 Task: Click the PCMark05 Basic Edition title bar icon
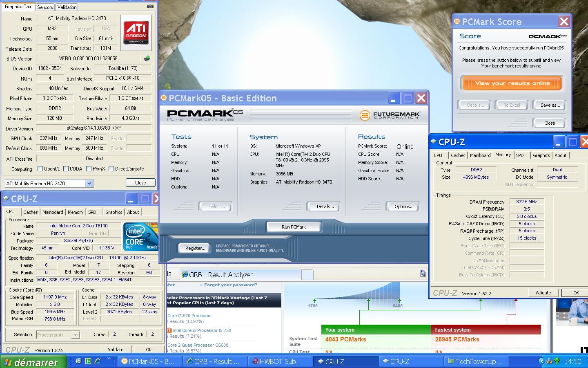[x=164, y=98]
